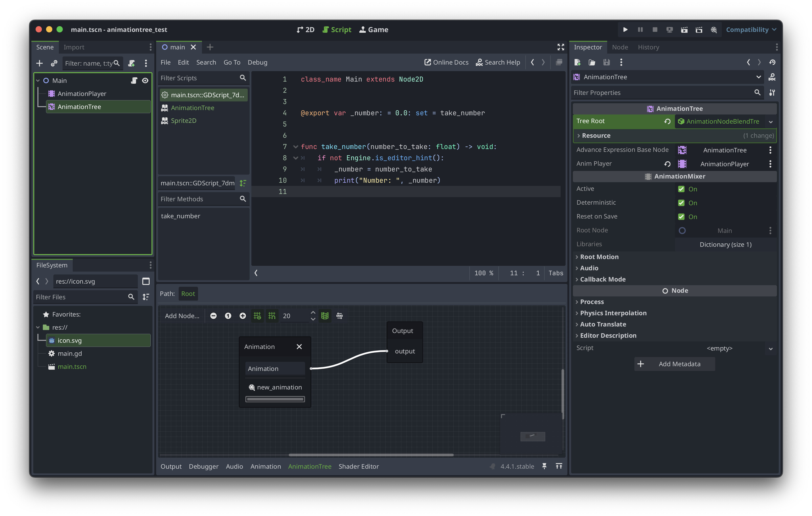Uncheck the Active checkbox
The width and height of the screenshot is (812, 516).
click(681, 189)
